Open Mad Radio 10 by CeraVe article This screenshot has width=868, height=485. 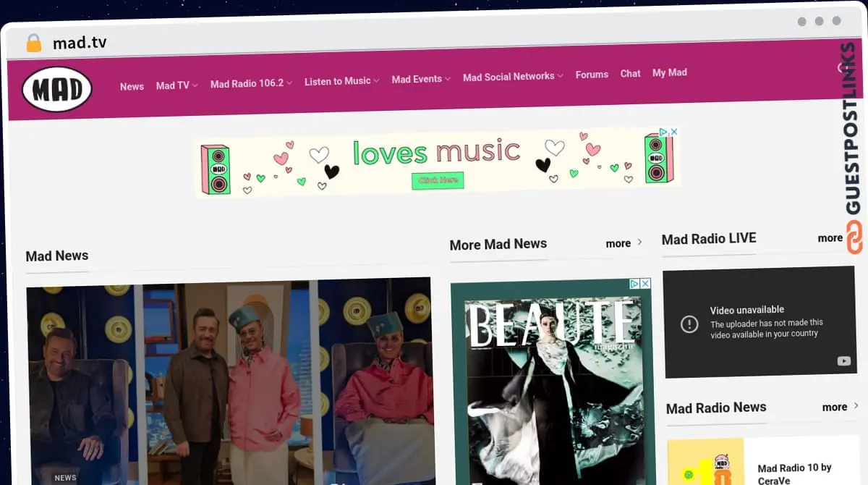(x=794, y=474)
